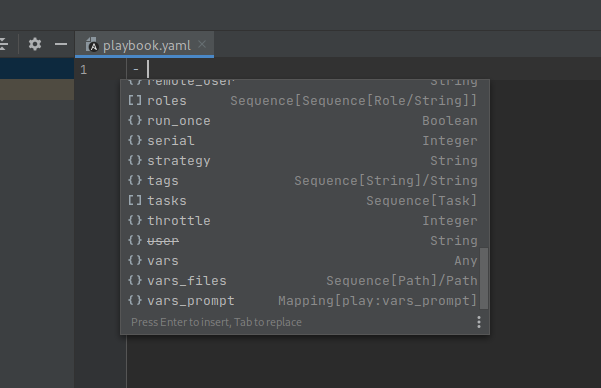Click the braces icon beside run_once

(x=135, y=120)
